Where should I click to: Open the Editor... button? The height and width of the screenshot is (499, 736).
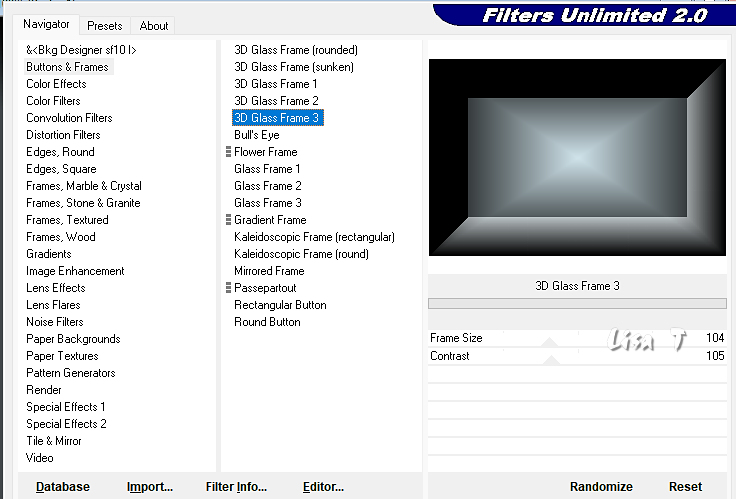click(323, 487)
